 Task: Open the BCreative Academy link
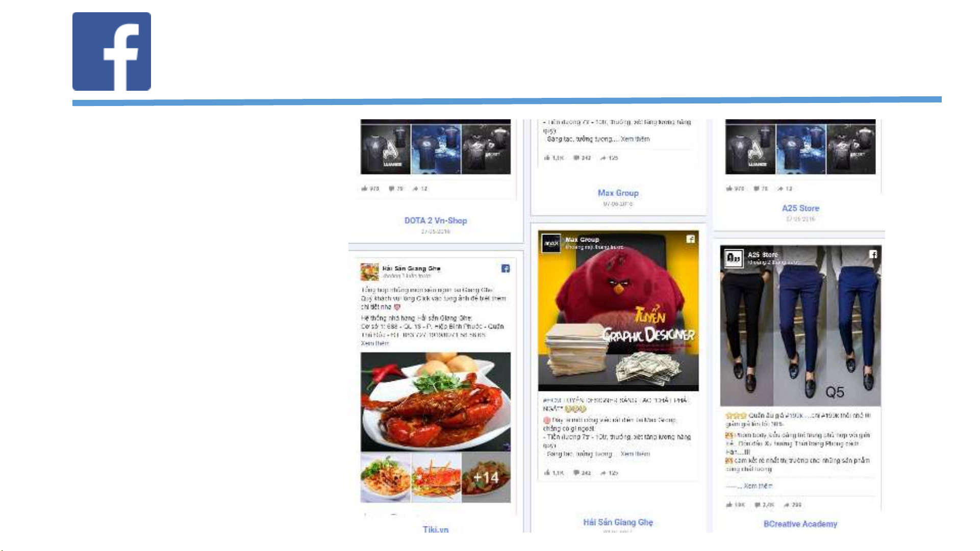pyautogui.click(x=800, y=524)
